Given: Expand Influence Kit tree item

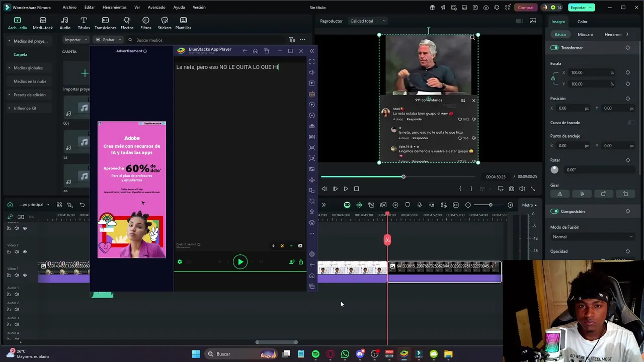Looking at the screenshot, I should click(x=9, y=108).
